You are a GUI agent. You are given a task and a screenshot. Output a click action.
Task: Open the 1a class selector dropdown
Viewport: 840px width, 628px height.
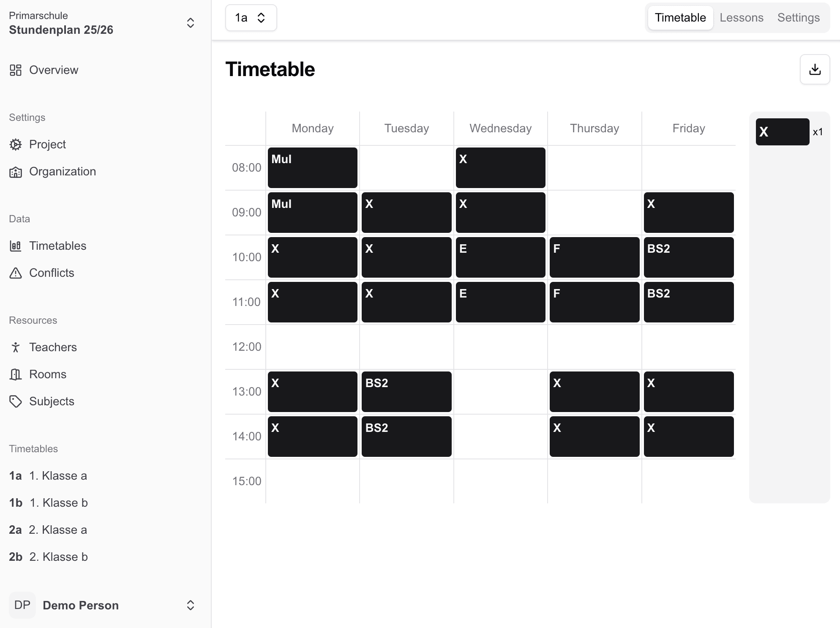[251, 18]
